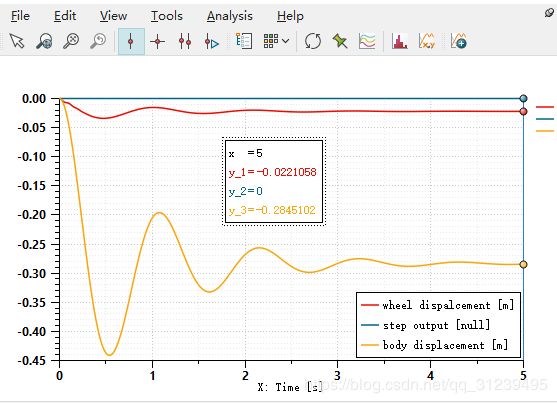Select body displacement [m] legend entry

[434, 345]
